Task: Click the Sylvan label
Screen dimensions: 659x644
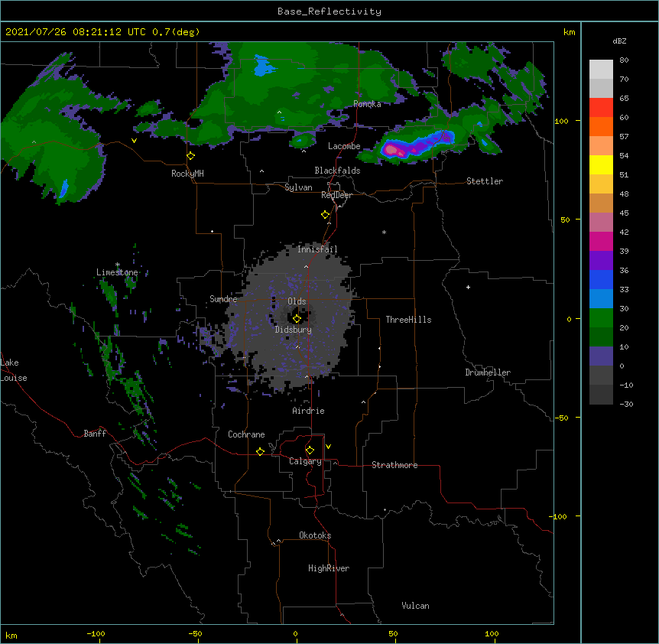Action: pyautogui.click(x=298, y=187)
